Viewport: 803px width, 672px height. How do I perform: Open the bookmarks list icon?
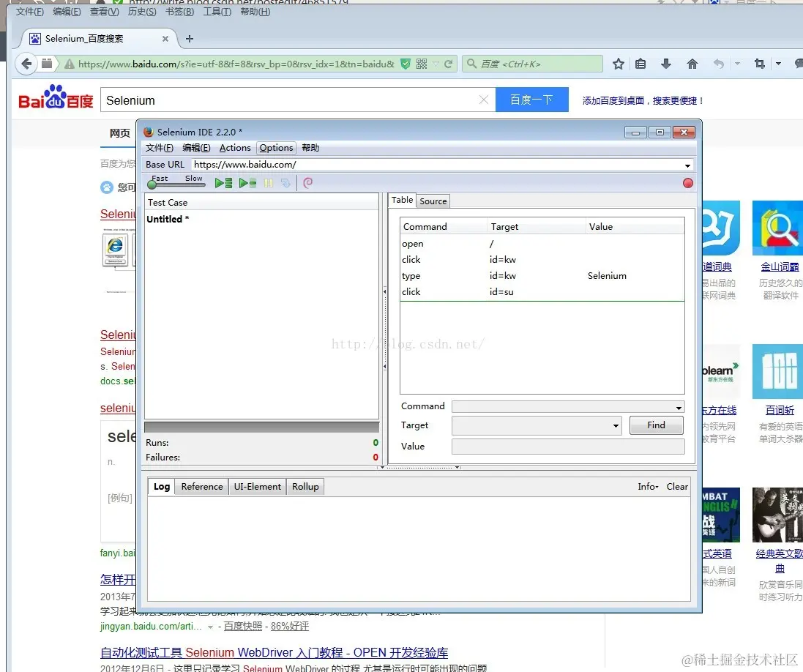640,64
